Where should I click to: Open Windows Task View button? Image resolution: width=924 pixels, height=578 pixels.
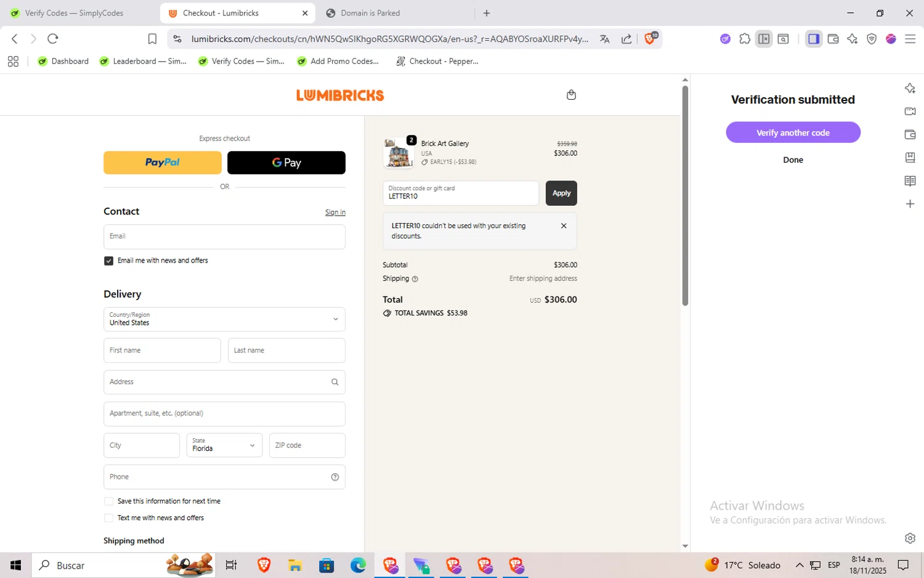231,565
